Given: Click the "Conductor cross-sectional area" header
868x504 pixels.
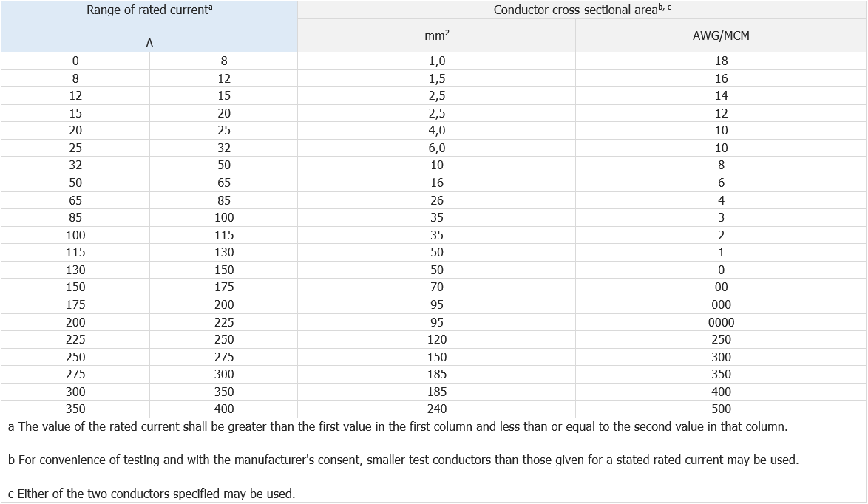Looking at the screenshot, I should 582,10.
